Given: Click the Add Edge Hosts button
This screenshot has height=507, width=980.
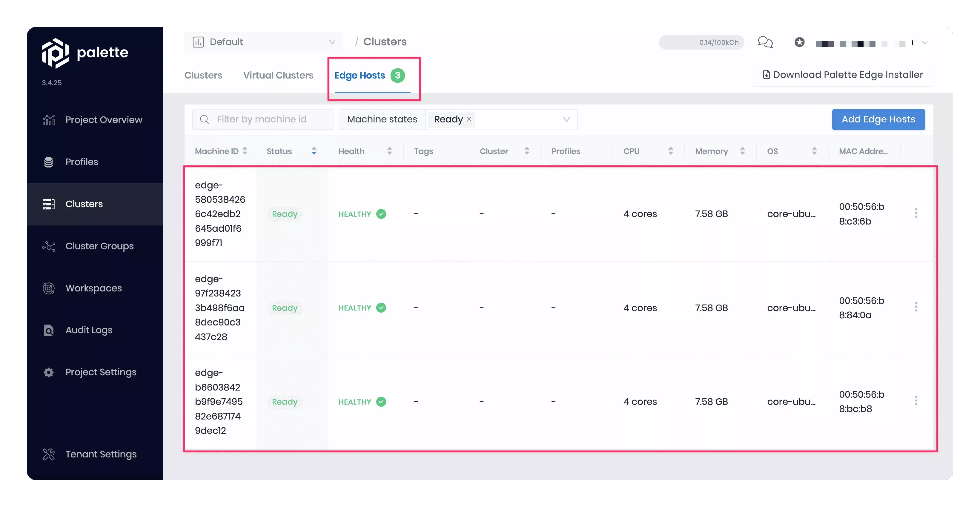Looking at the screenshot, I should coord(878,119).
